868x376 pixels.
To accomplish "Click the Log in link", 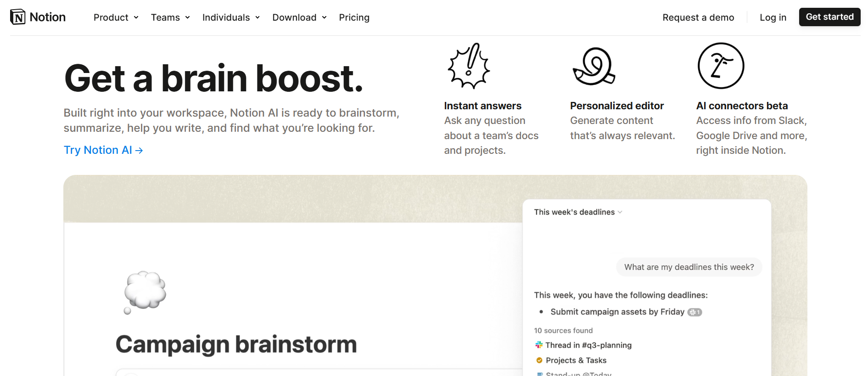I will point(773,17).
